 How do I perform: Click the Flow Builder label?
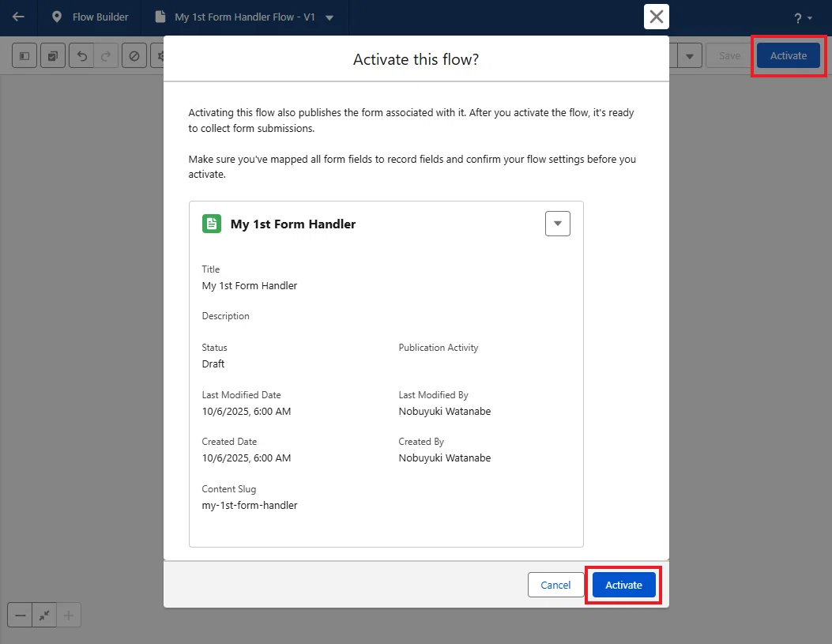click(x=100, y=17)
